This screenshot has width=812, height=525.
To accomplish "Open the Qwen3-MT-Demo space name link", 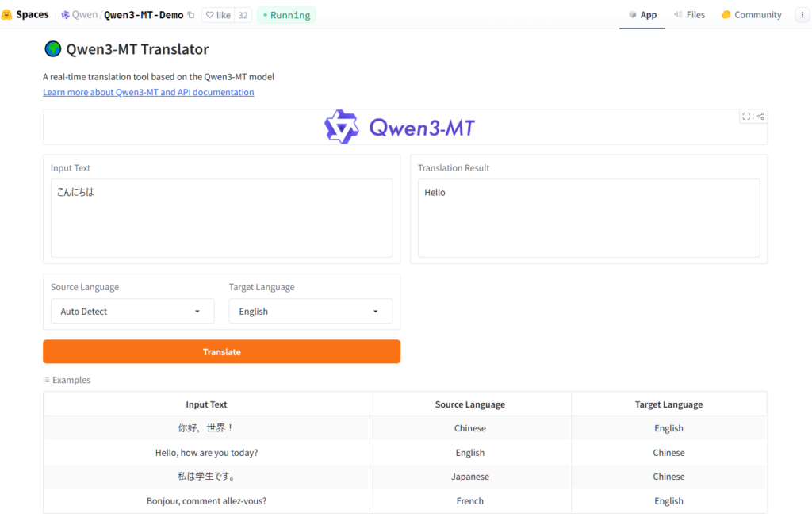I will pos(144,15).
